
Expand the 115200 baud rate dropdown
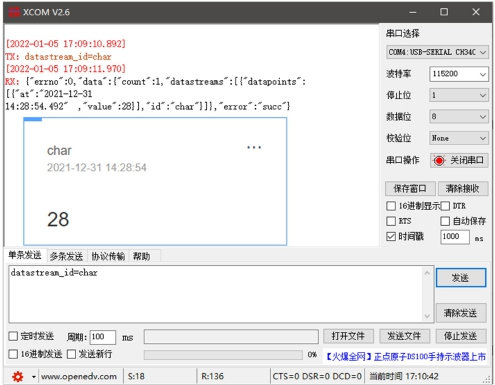click(459, 74)
